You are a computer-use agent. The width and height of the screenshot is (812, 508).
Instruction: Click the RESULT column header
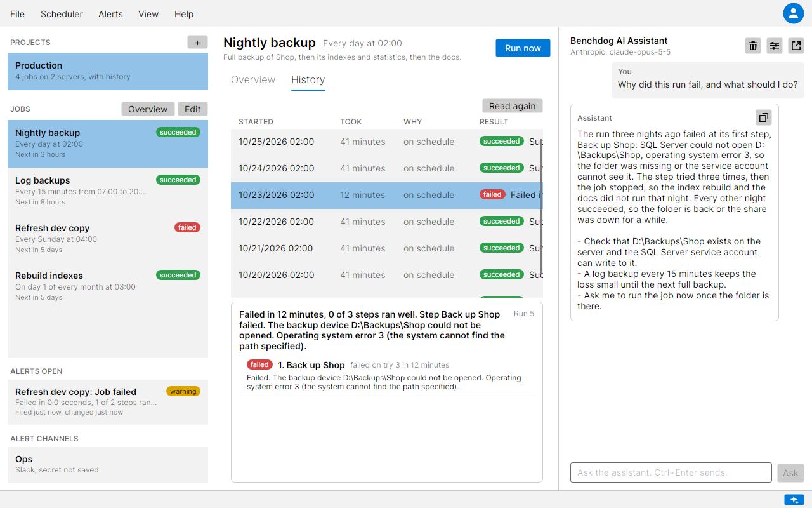click(x=494, y=122)
